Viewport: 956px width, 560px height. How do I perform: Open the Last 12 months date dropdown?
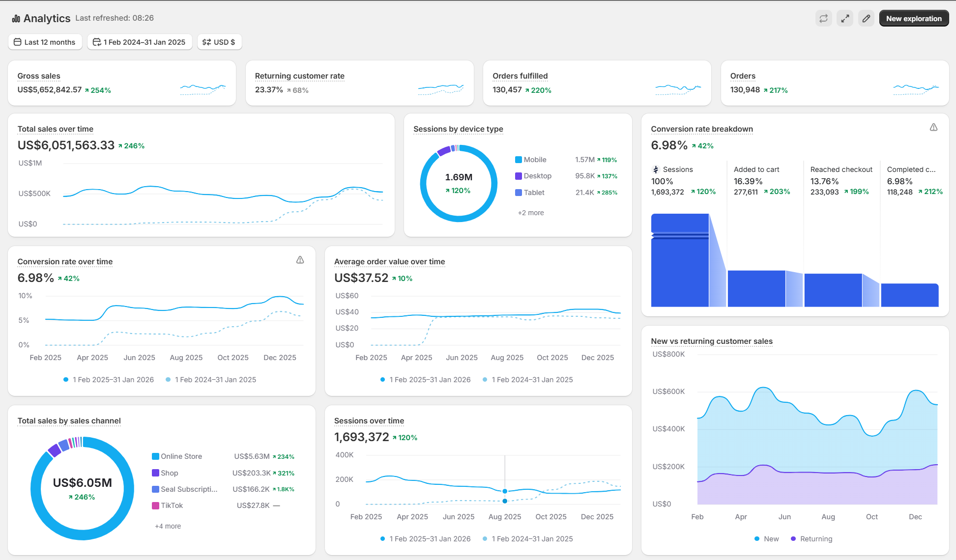45,42
